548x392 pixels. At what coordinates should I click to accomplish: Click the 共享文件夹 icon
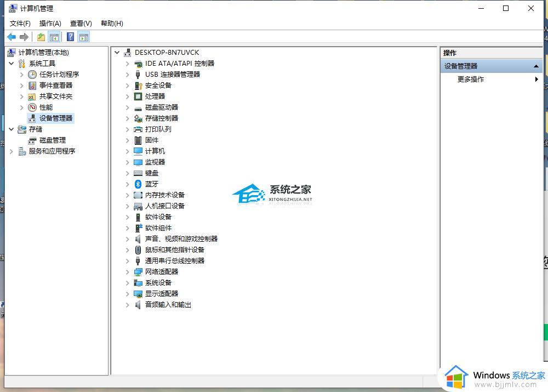[x=32, y=96]
